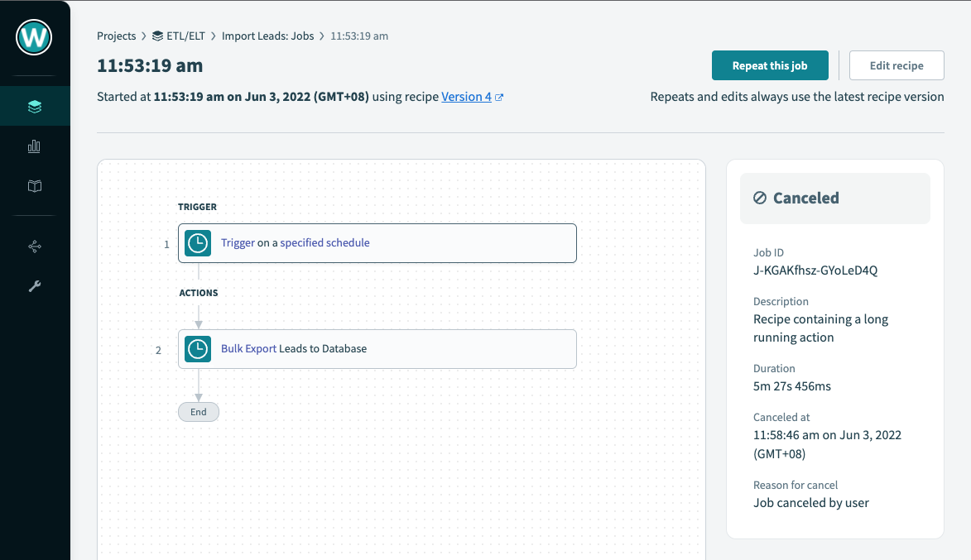
Task: Open the Version 4 recipe link
Action: pos(466,97)
